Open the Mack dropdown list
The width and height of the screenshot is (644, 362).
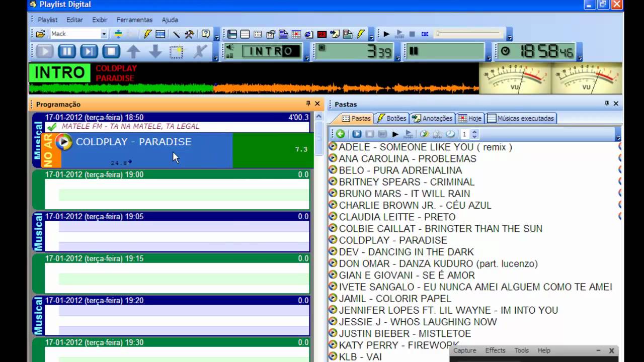(x=104, y=34)
